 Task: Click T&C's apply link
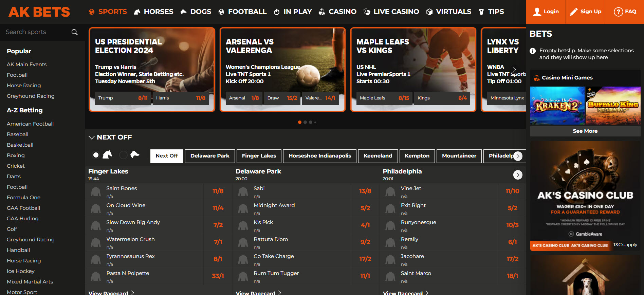tap(625, 245)
